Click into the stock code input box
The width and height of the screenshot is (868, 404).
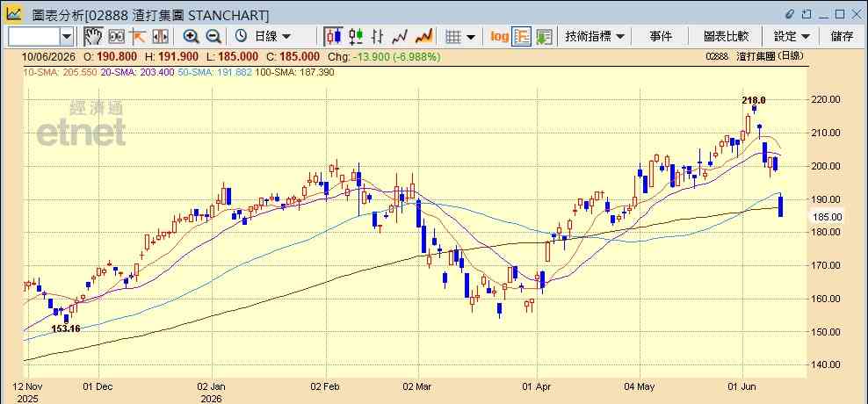point(33,37)
